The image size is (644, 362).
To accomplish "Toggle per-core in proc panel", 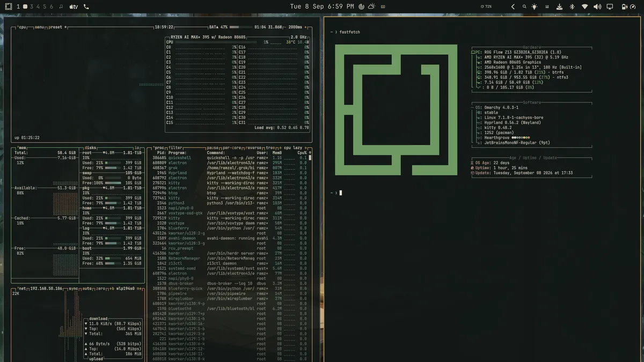I will point(232,147).
